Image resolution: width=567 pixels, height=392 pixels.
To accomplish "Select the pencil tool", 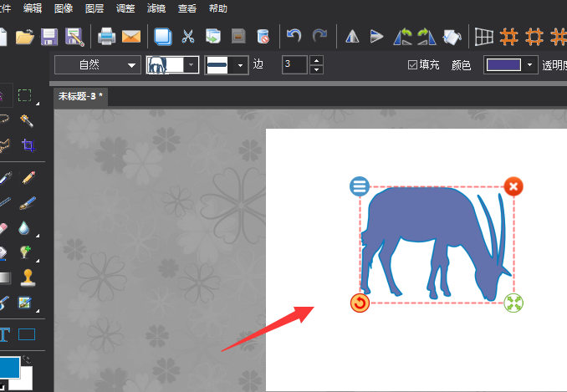I will click(x=28, y=177).
